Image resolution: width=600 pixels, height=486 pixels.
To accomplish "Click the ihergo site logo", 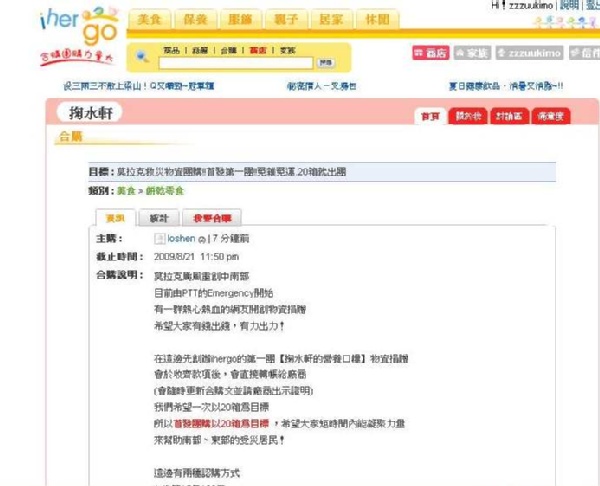I will pos(78,36).
